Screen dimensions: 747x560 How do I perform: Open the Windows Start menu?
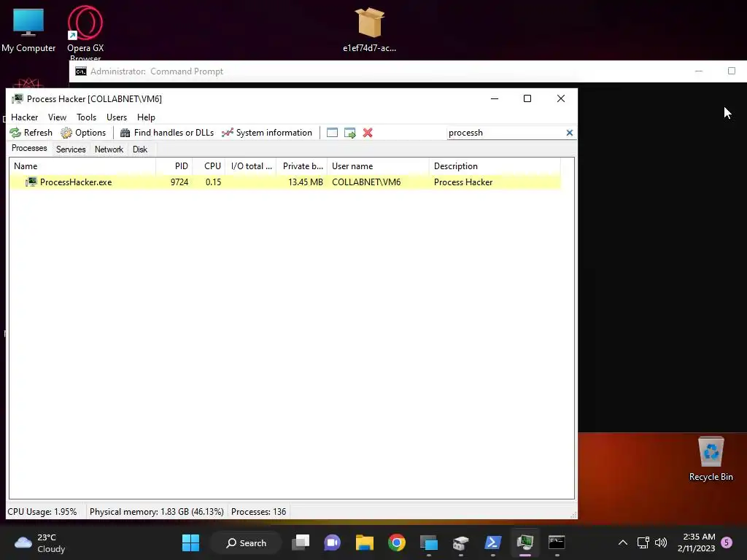pyautogui.click(x=191, y=542)
